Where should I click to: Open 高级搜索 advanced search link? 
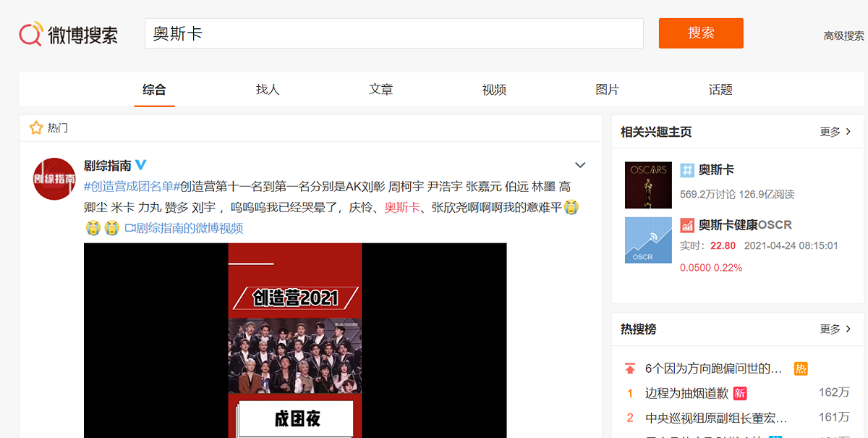pyautogui.click(x=844, y=35)
